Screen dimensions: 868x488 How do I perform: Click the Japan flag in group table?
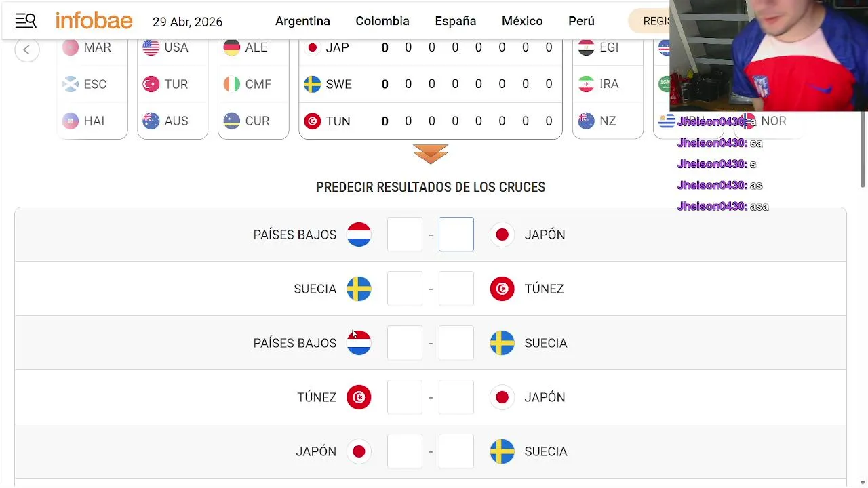(313, 47)
